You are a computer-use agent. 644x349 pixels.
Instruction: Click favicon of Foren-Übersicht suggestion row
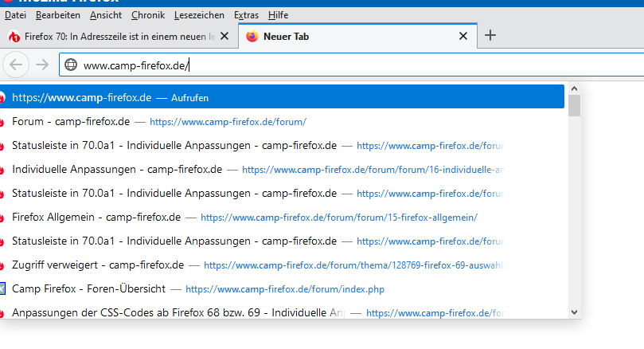click(x=2, y=289)
